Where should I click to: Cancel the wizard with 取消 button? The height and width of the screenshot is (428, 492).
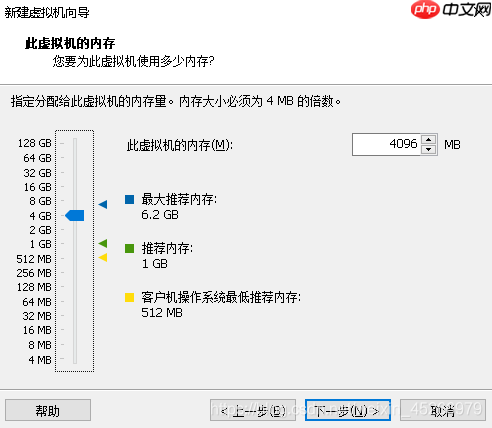pos(443,410)
